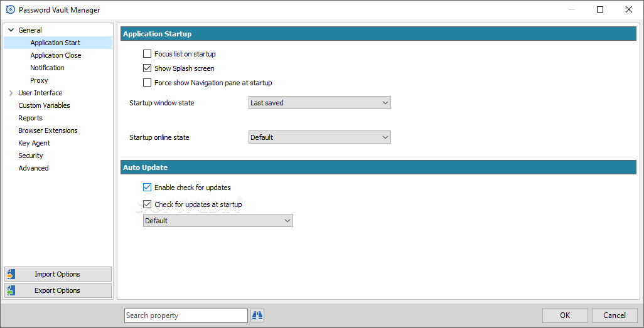Image resolution: width=644 pixels, height=328 pixels.
Task: Uncheck Show Splash screen
Action: pos(147,68)
